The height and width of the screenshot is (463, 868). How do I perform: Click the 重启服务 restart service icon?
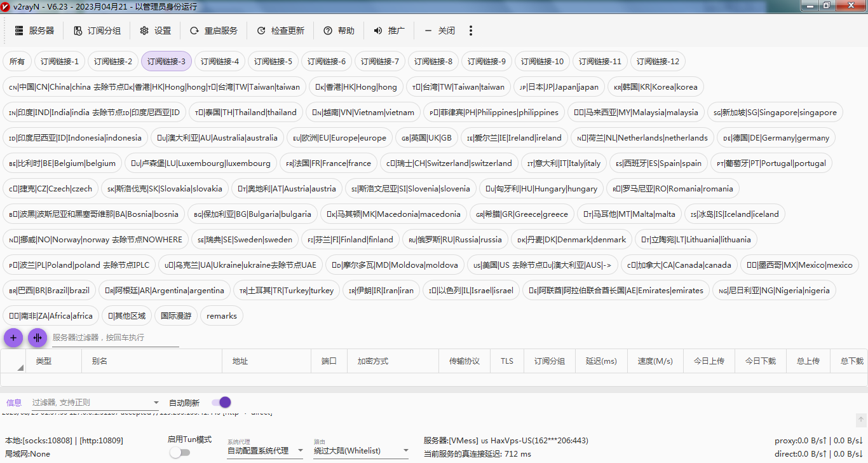(194, 31)
